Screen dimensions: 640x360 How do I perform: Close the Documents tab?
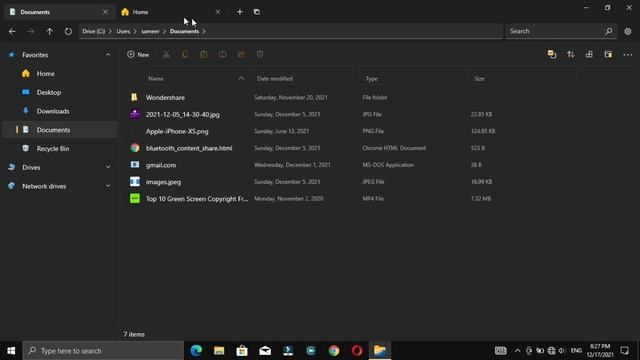click(x=105, y=12)
